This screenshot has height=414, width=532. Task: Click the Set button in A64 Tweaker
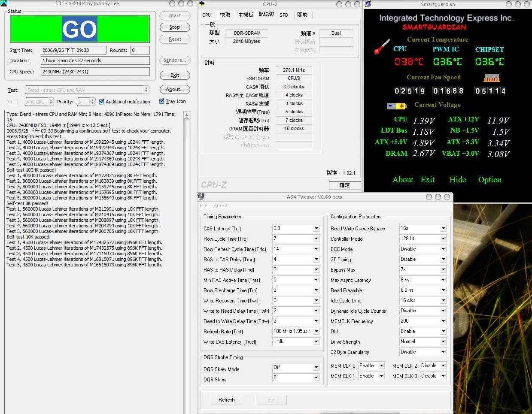(271, 400)
